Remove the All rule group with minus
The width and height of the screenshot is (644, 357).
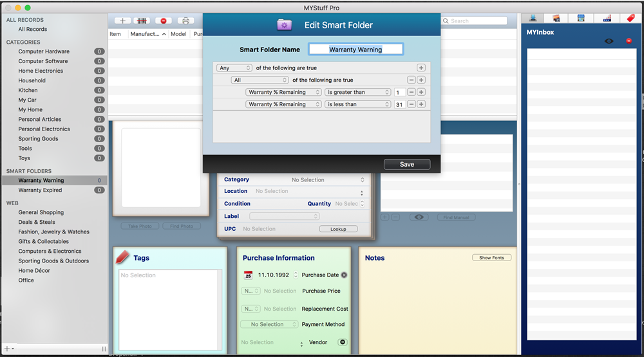(x=411, y=80)
